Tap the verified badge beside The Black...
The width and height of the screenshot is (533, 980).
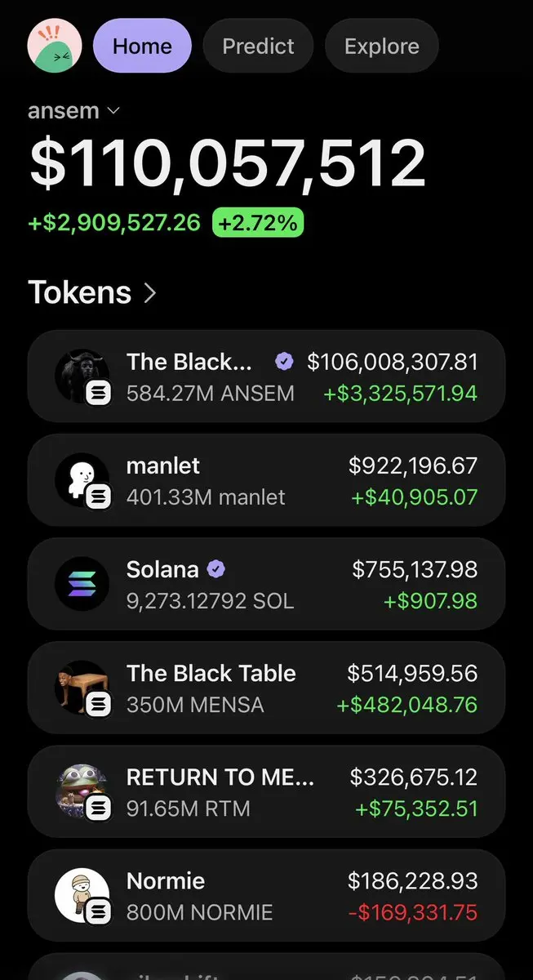(284, 362)
